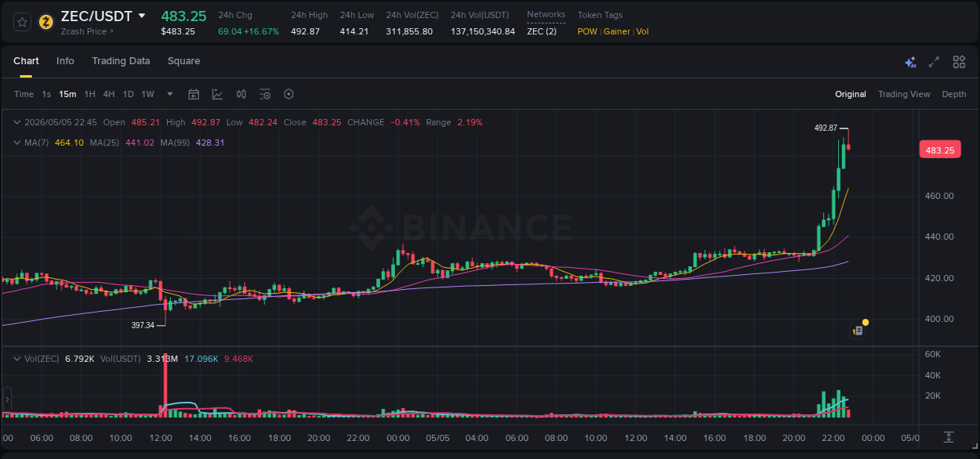Open the hexagon chart settings icon

(289, 94)
